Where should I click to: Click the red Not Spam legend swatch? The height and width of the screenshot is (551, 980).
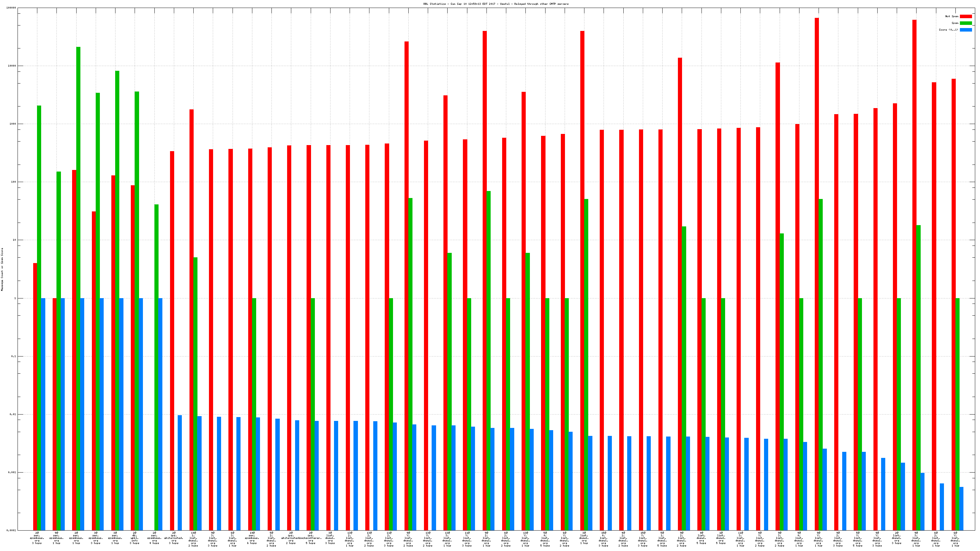point(966,16)
